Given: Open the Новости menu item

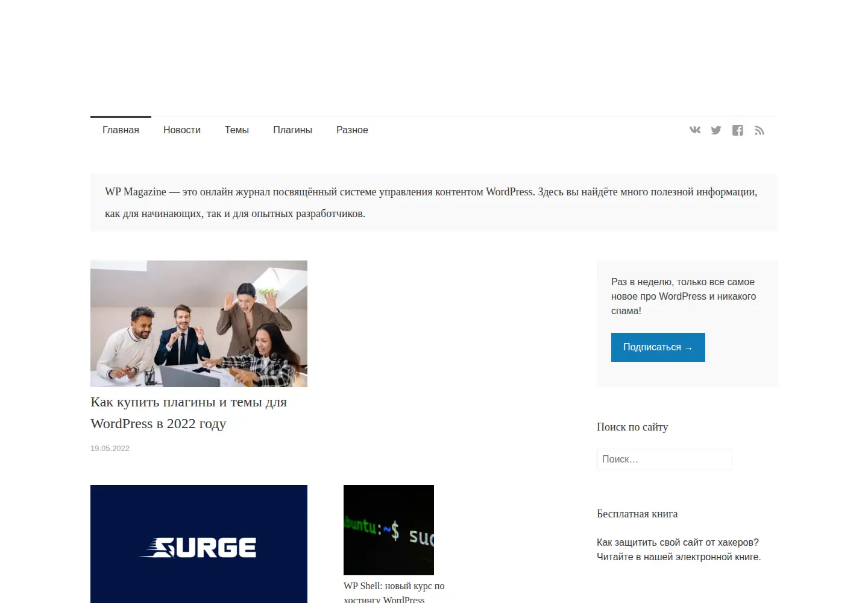Looking at the screenshot, I should pyautogui.click(x=182, y=130).
